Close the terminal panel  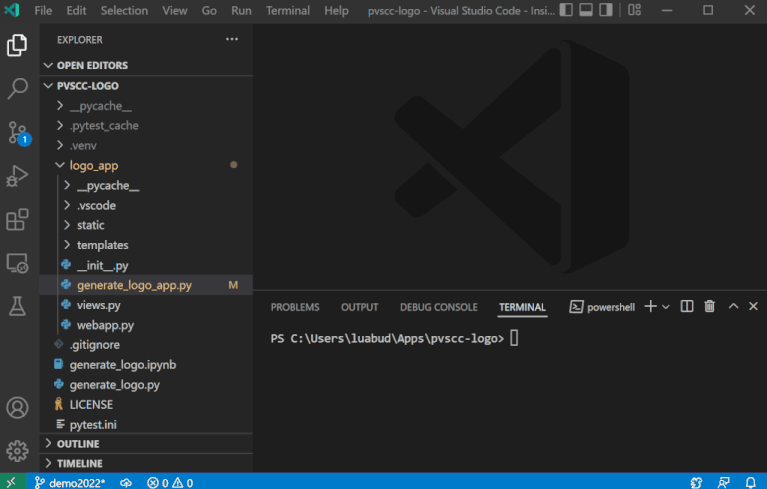click(x=753, y=306)
